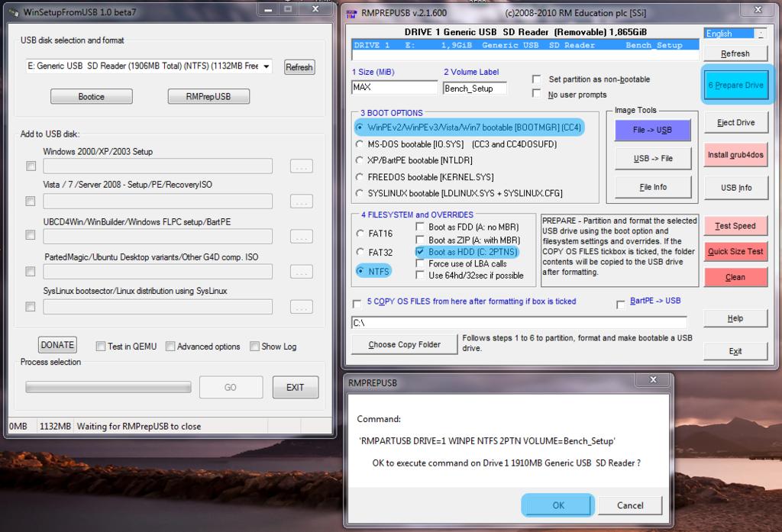Tick SysLinux bootsector checkbox

[31, 307]
